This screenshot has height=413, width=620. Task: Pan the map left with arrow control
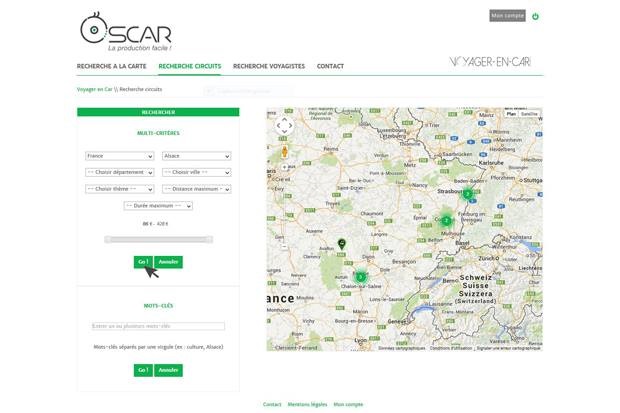tap(278, 125)
